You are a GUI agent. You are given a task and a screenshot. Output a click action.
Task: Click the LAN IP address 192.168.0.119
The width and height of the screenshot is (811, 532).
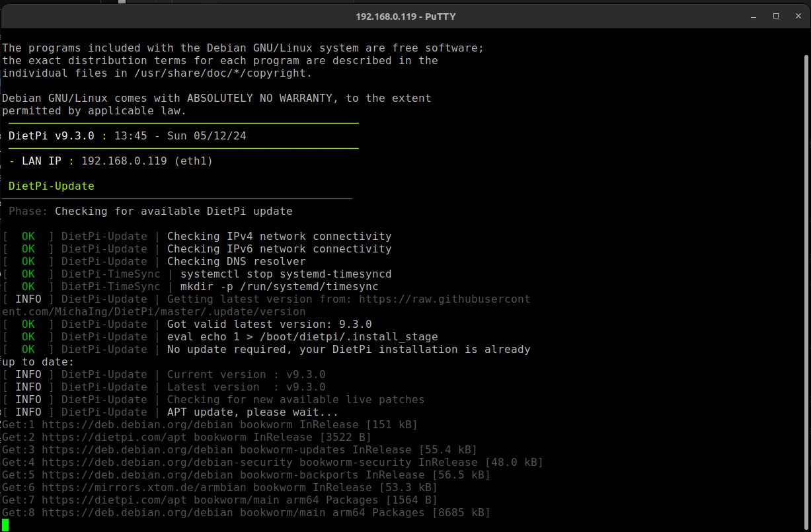[x=124, y=161]
